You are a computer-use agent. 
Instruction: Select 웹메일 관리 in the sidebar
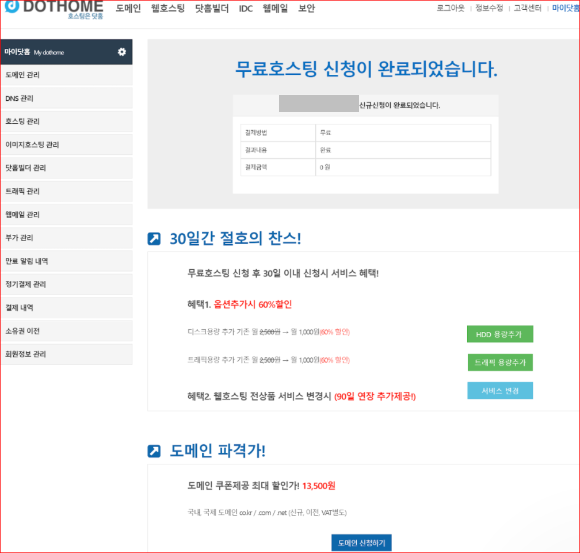(x=67, y=215)
